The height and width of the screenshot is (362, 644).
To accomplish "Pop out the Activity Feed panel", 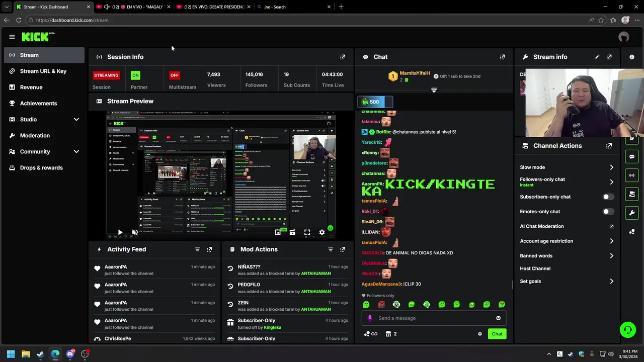I will (210, 249).
